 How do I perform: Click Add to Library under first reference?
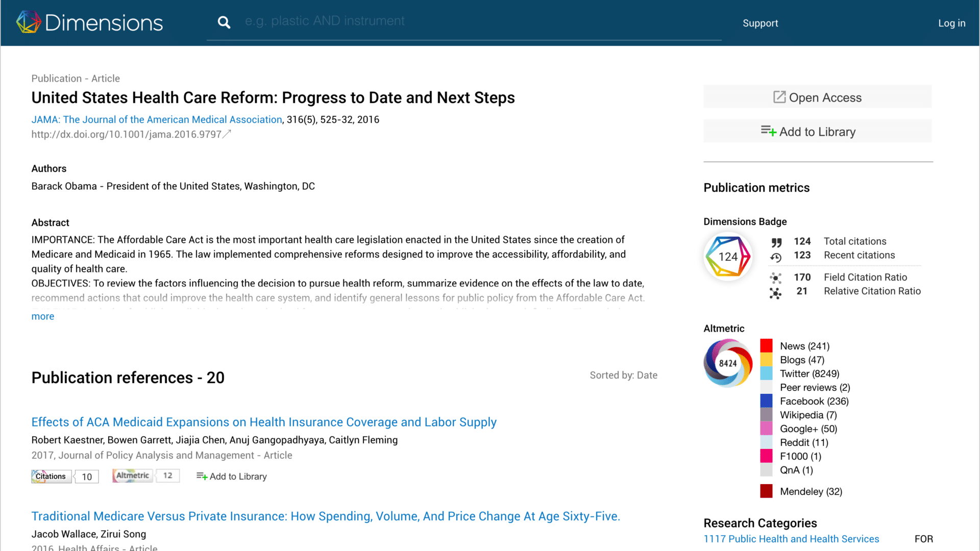point(232,477)
